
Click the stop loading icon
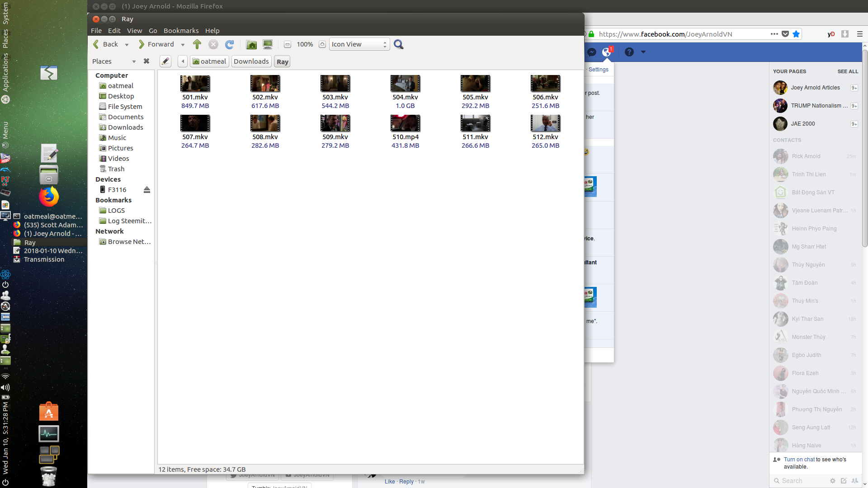coord(213,44)
